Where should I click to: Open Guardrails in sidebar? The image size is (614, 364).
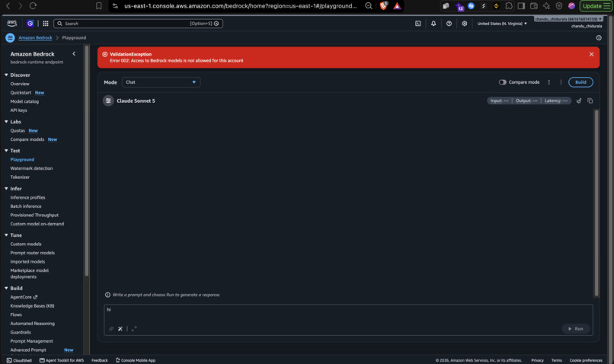click(x=21, y=332)
